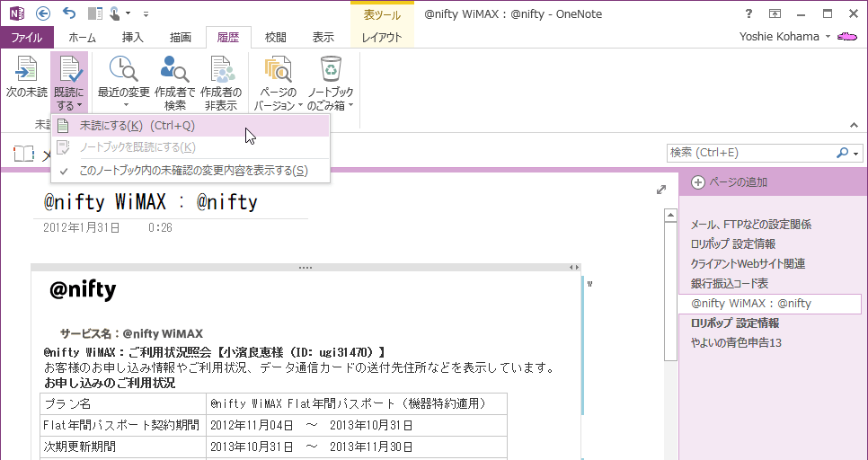
Task: Click heading お申し込みのご利用状況
Action: coord(110,383)
